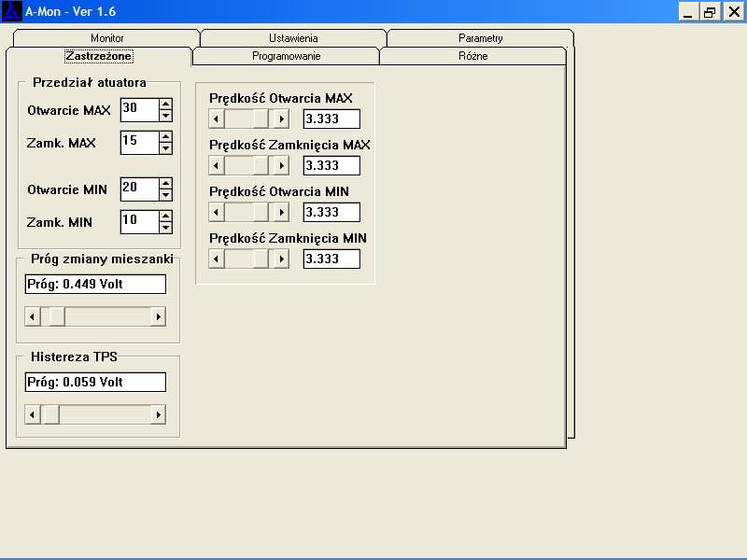
Task: Select the Programowanie tab
Action: (x=286, y=56)
